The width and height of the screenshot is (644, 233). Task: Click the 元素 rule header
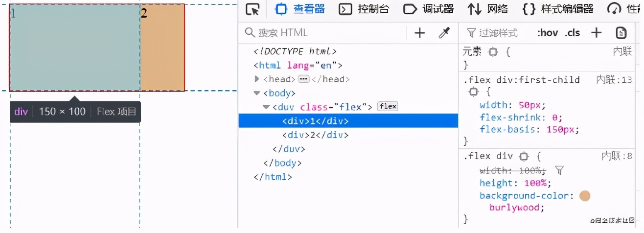click(473, 51)
